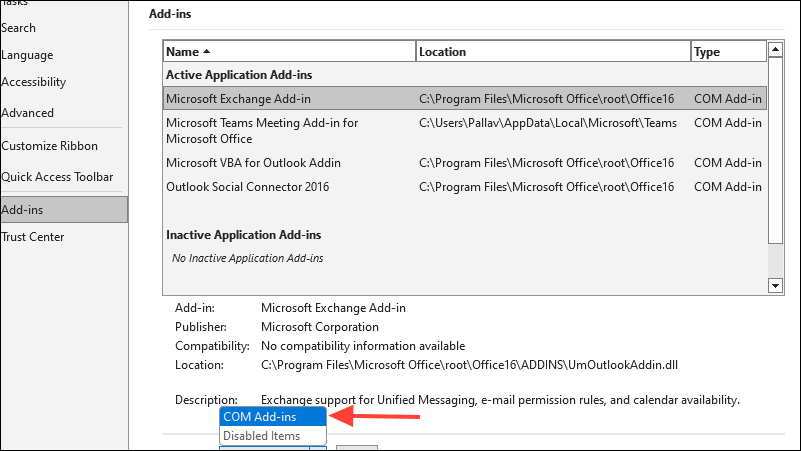Open the Quick Access Toolbar category
Image resolution: width=801 pixels, height=451 pixels.
tap(57, 177)
